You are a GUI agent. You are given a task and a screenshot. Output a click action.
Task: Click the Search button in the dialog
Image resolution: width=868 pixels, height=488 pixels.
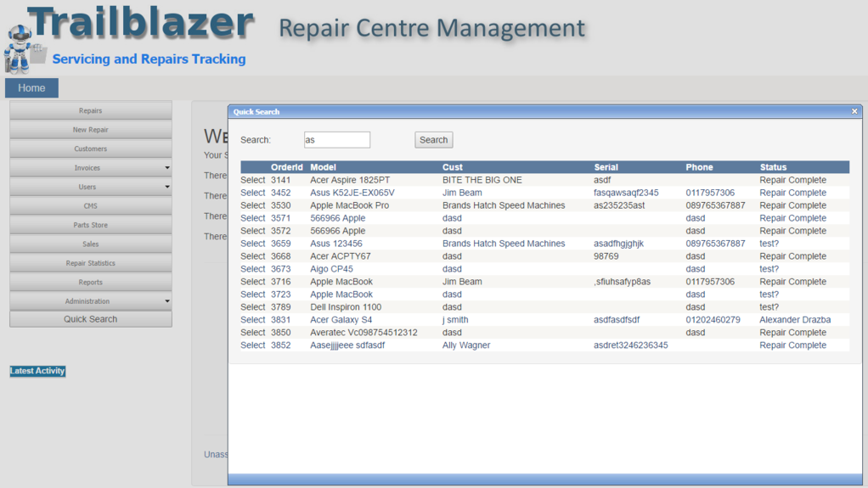[x=433, y=140]
